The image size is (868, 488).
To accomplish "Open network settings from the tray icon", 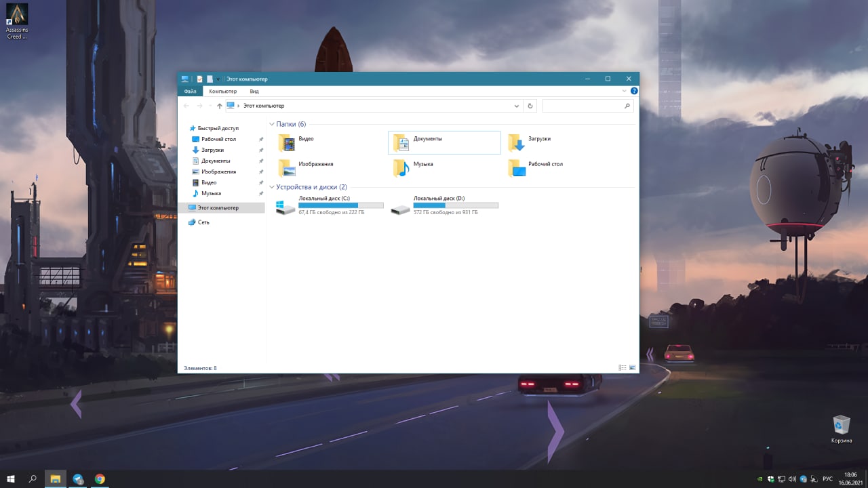I will click(x=781, y=479).
